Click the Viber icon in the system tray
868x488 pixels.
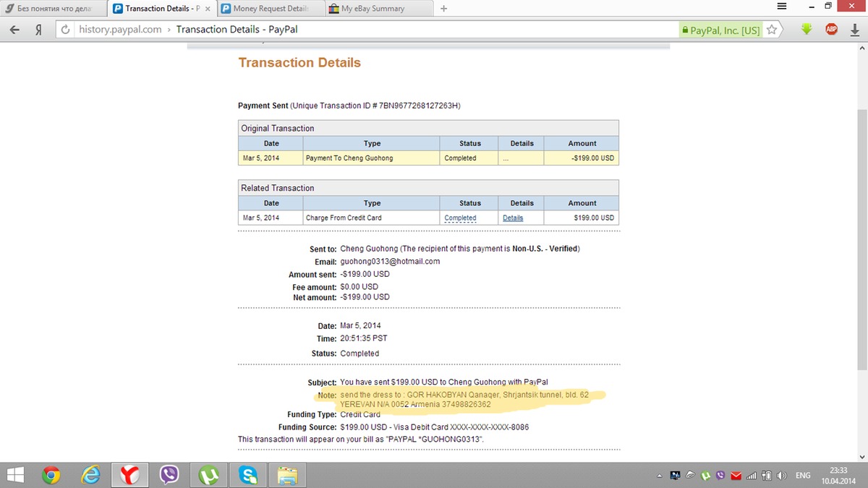pyautogui.click(x=721, y=476)
